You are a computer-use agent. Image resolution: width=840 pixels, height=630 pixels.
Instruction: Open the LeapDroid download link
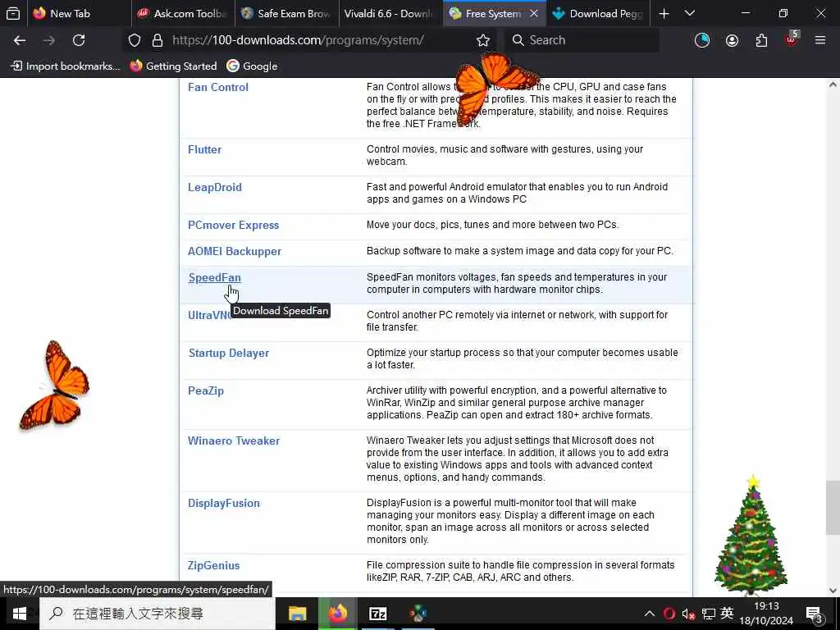click(215, 188)
